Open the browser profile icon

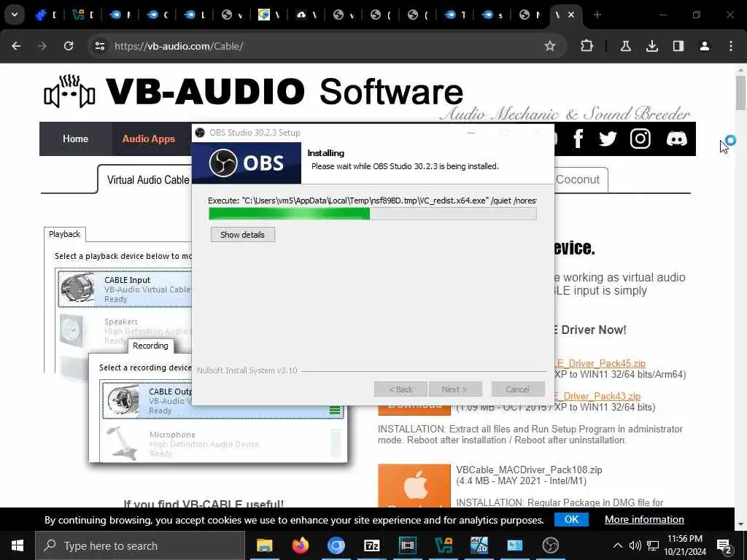coord(704,46)
